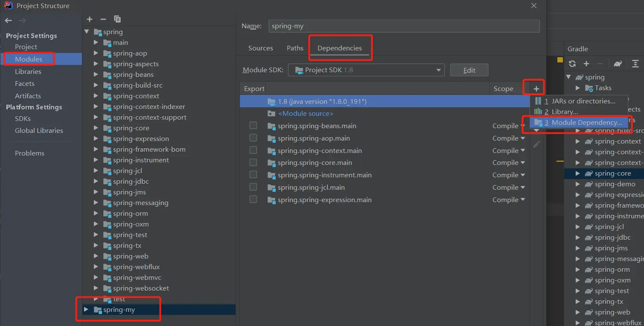Reload Gradle projects with the refresh icon
Screen dimensions: 644x326
[573, 64]
